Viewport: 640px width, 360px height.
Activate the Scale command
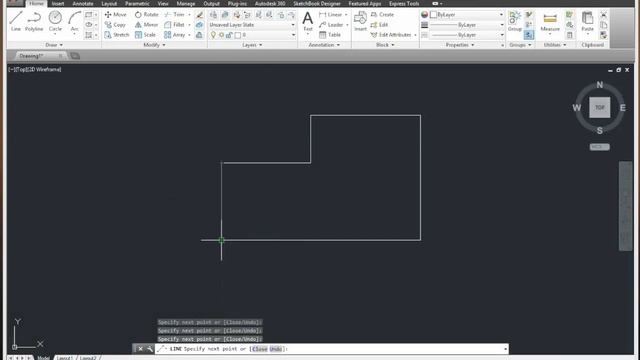145,35
